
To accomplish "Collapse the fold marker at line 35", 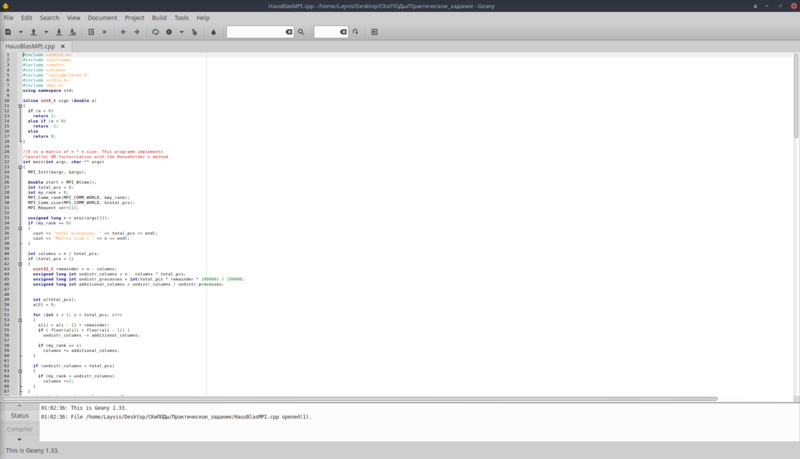I will click(20, 228).
